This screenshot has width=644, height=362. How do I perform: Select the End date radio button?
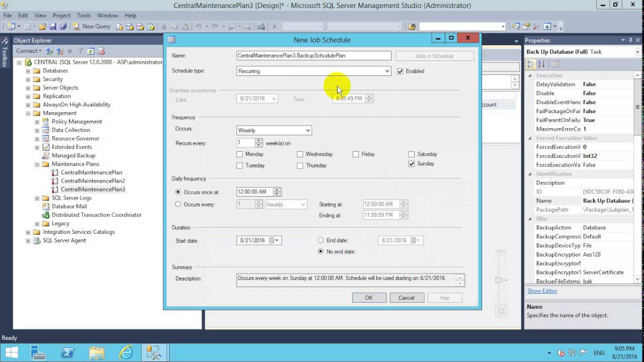point(320,240)
